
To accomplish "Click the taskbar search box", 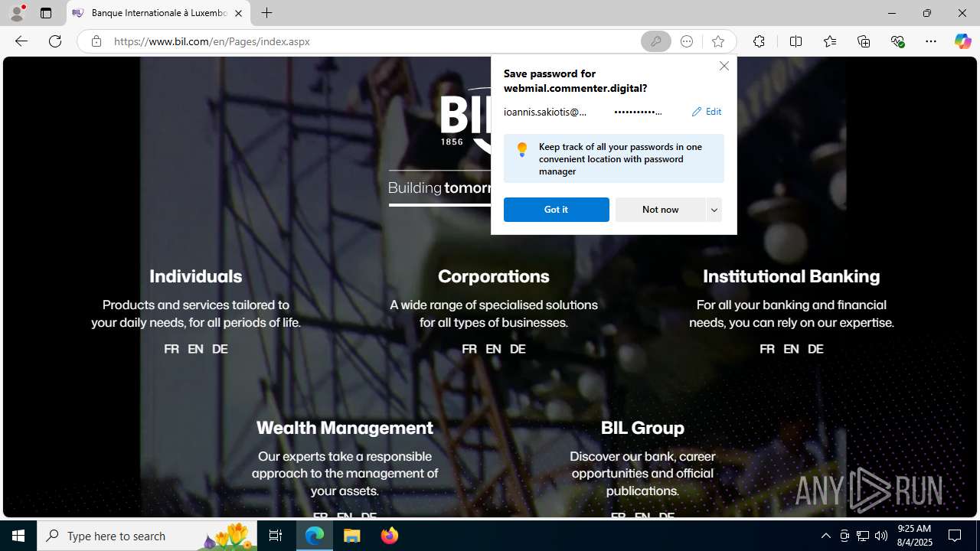I will [x=145, y=536].
